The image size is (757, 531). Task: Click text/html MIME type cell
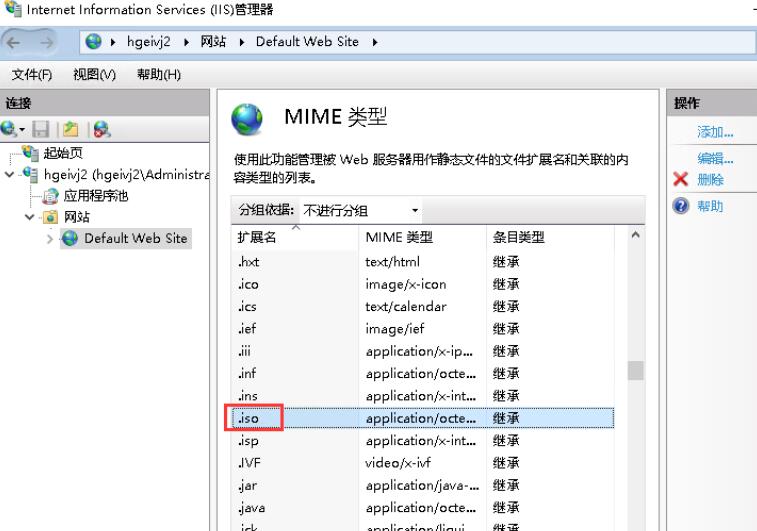click(393, 262)
